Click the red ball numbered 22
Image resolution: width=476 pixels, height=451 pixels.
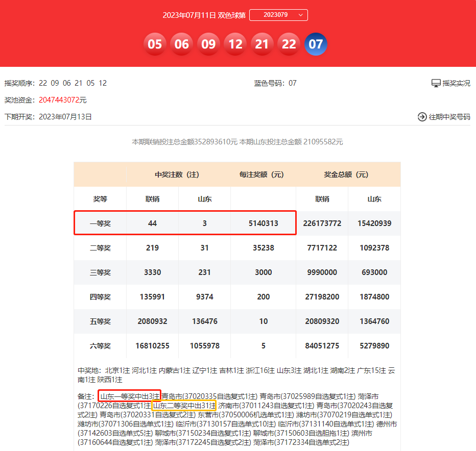tap(289, 44)
